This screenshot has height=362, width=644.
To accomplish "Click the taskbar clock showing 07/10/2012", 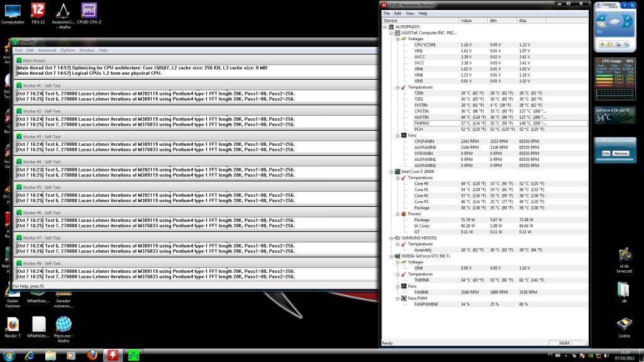I will [x=625, y=356].
